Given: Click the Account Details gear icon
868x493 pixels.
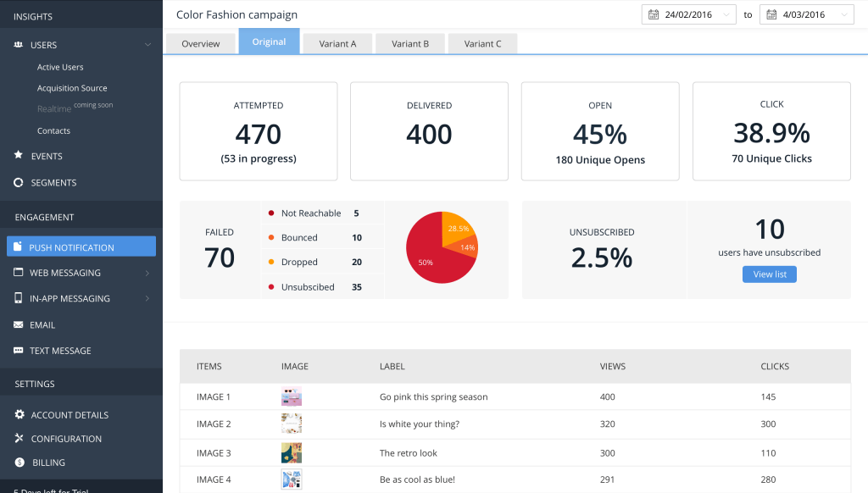Looking at the screenshot, I should click(x=19, y=415).
